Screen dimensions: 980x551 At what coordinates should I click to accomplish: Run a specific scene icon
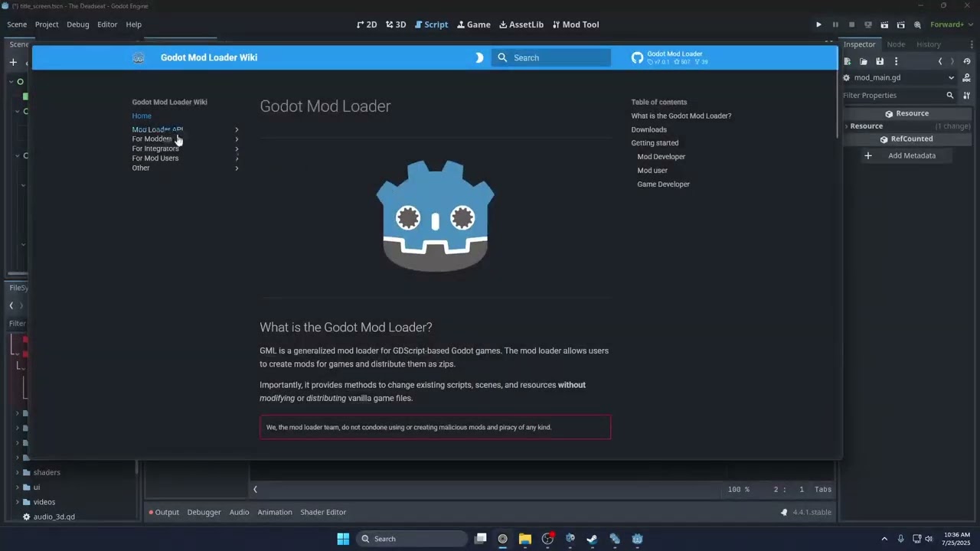click(x=901, y=24)
